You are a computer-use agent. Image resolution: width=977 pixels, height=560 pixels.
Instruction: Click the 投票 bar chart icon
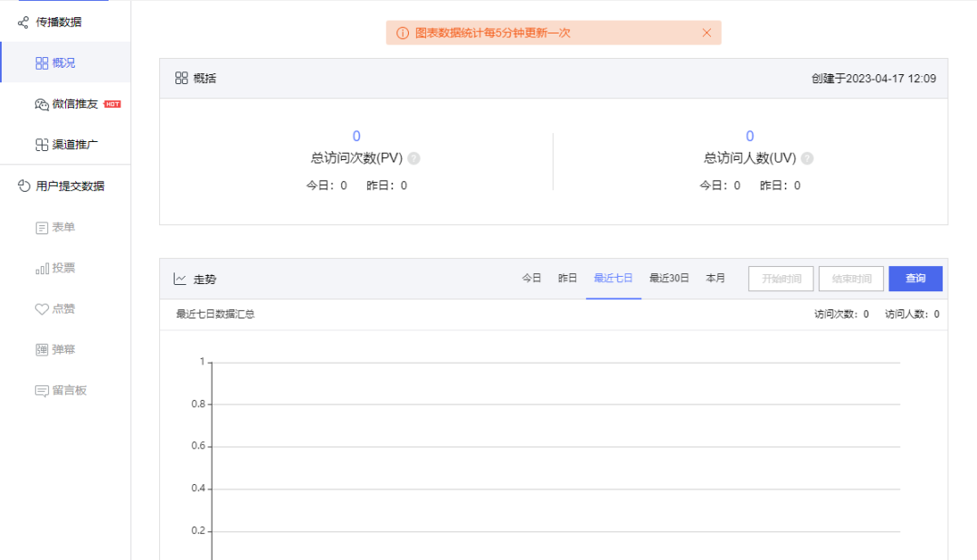pyautogui.click(x=42, y=269)
